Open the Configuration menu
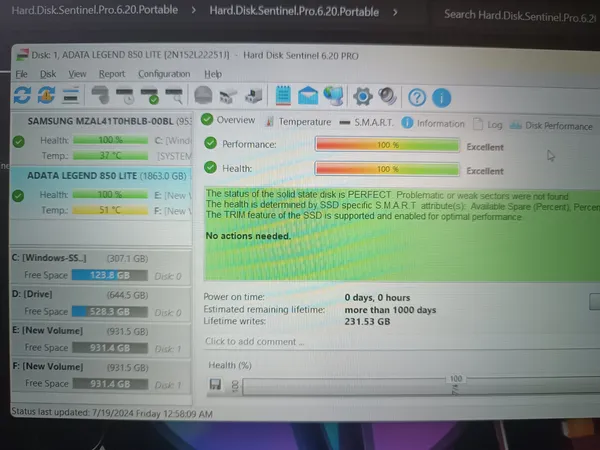This screenshot has width=600, height=450. tap(164, 74)
